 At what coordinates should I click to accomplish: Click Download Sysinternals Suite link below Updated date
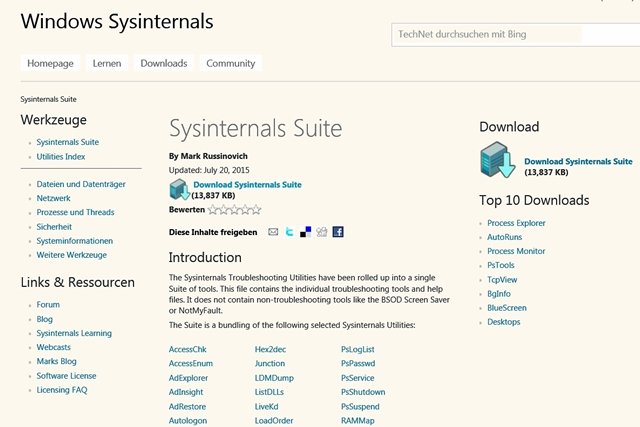click(x=247, y=185)
